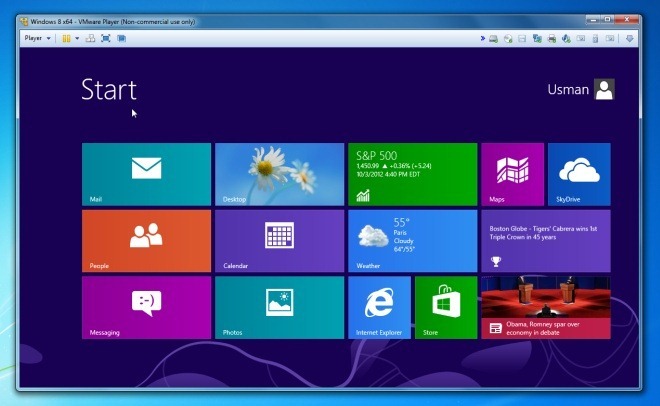Open the SkyDrive tile

(579, 174)
